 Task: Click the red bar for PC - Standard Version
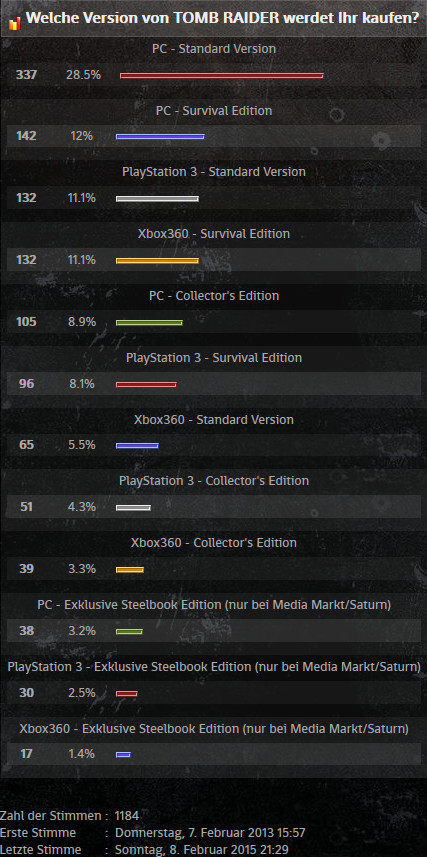pos(221,75)
